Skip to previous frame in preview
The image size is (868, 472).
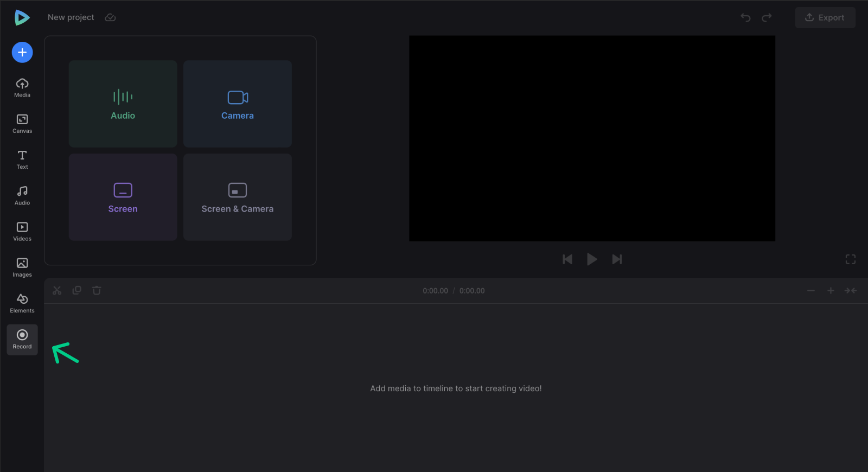(567, 259)
